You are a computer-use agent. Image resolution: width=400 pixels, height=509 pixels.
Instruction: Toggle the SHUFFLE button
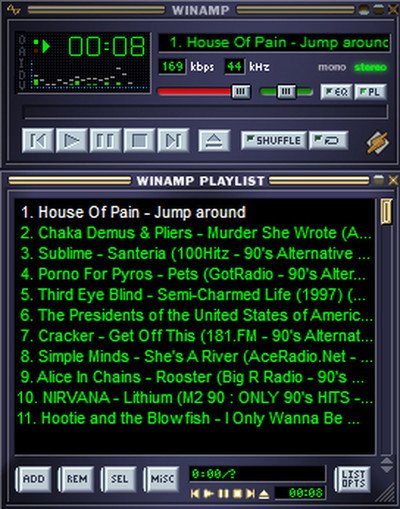274,140
